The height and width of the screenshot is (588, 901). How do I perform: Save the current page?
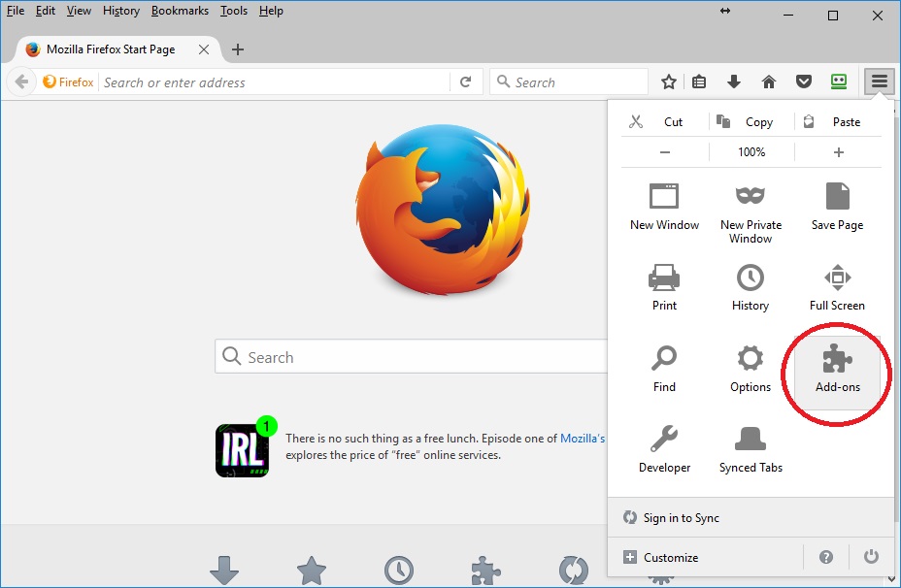(x=835, y=208)
